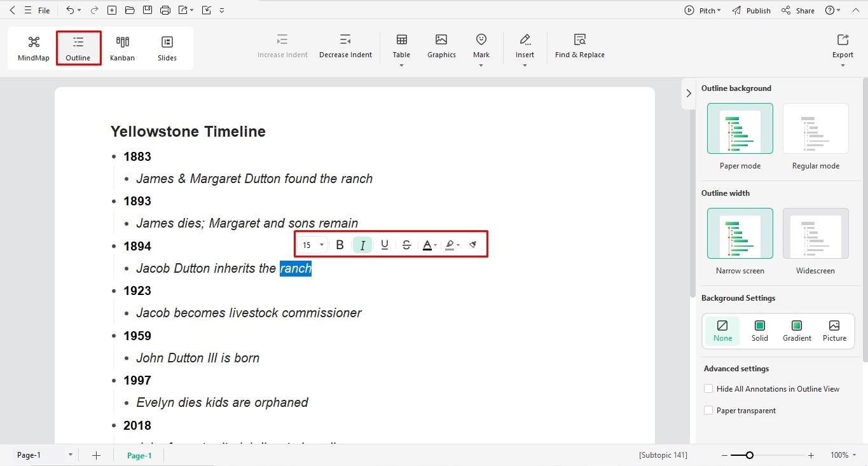Click the Share button
Screen dimensions: 868x466
coord(798,10)
